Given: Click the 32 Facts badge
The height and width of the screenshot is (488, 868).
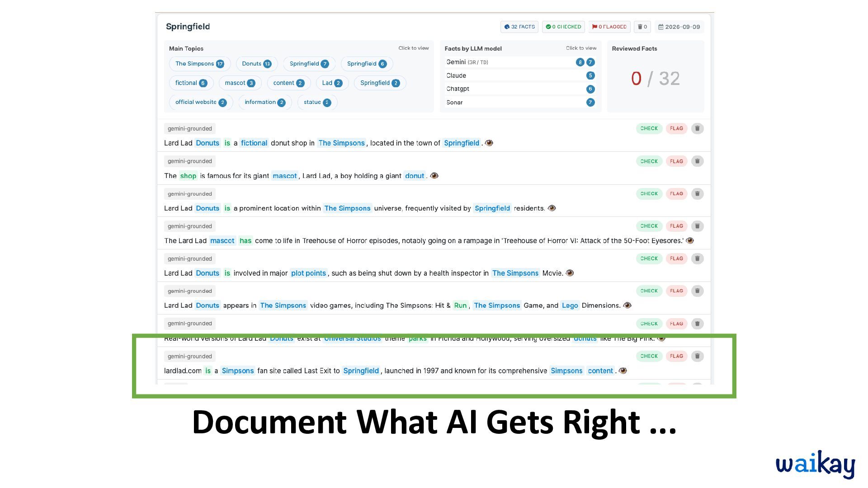Looking at the screenshot, I should [x=519, y=27].
